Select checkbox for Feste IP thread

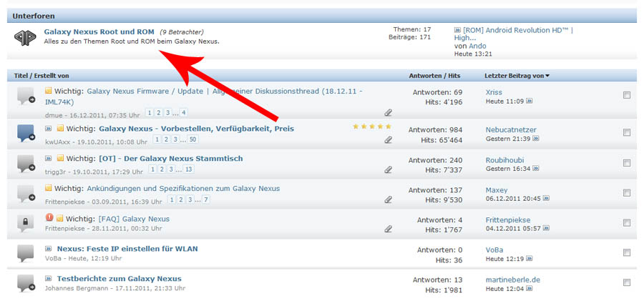[x=627, y=252]
